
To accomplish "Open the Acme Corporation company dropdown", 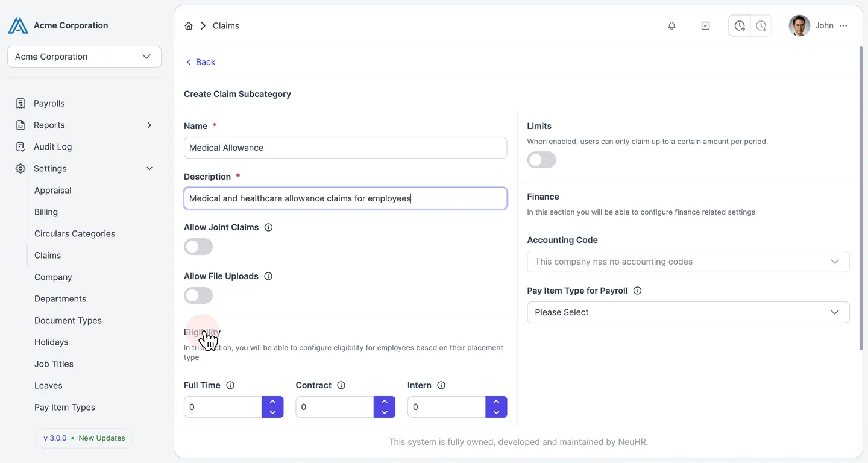I will [x=84, y=57].
